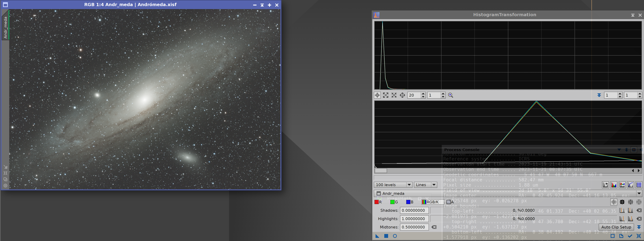The height and width of the screenshot is (241, 644).
Task: Click the zoom 1:1 magnifier icon
Action: 451,95
